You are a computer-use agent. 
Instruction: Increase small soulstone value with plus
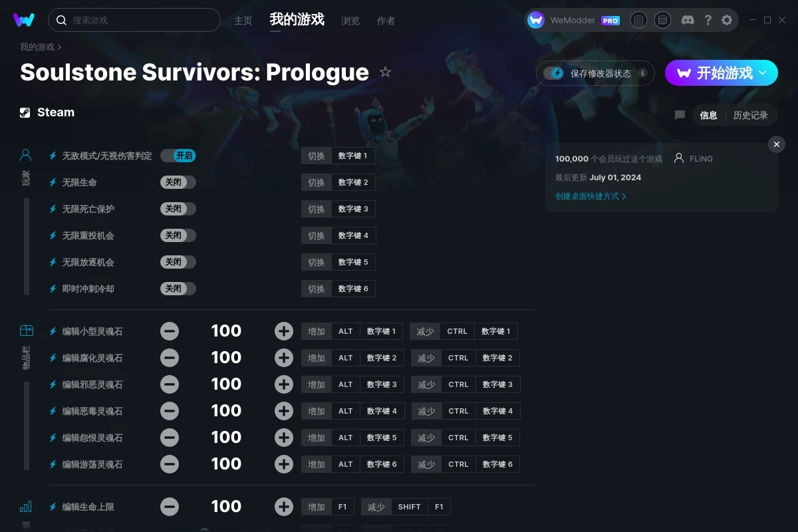(284, 331)
